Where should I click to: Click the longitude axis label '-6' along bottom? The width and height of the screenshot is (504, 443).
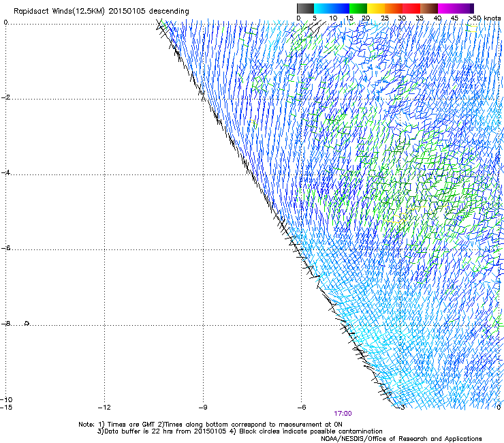302,408
